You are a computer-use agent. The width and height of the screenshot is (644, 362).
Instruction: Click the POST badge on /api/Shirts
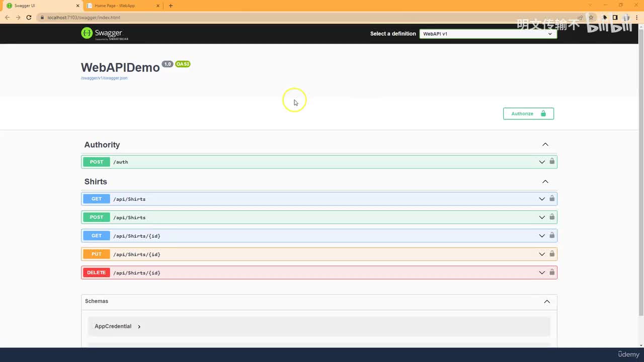pyautogui.click(x=97, y=217)
